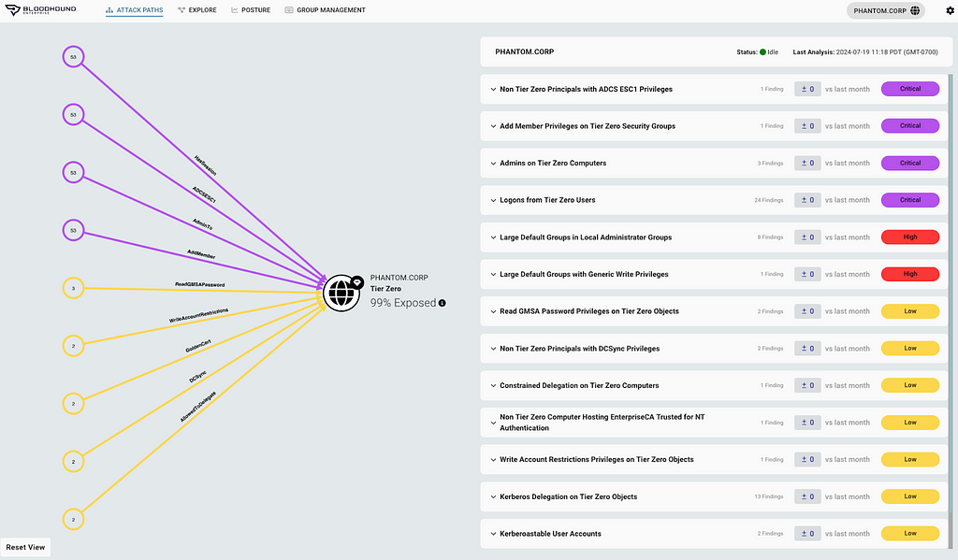
Task: Open the settings gear menu
Action: [951, 10]
